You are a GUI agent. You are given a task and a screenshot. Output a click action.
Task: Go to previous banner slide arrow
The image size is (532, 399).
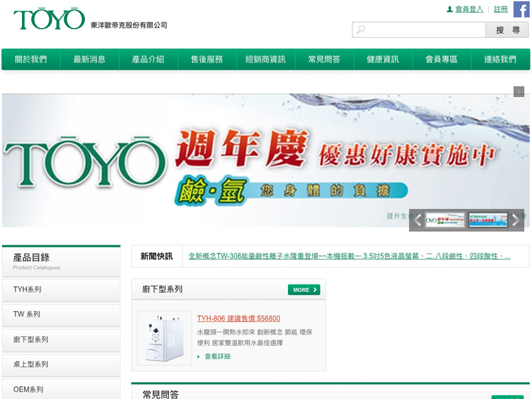click(417, 220)
